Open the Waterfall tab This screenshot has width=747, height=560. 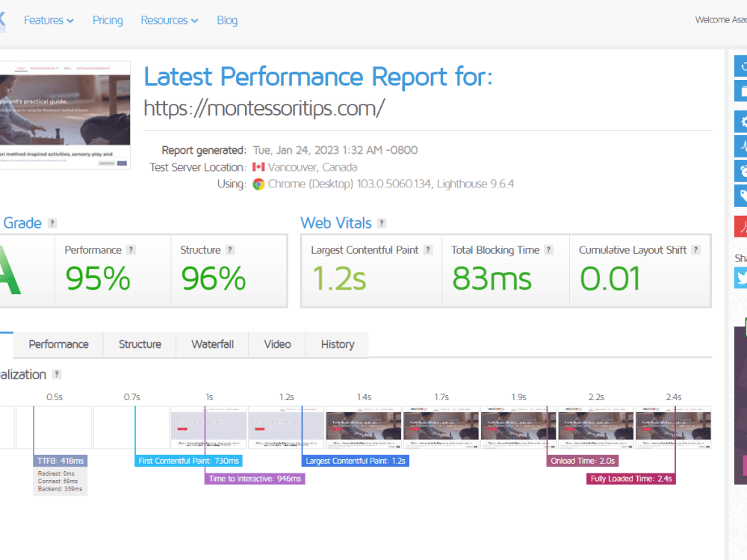coord(212,344)
